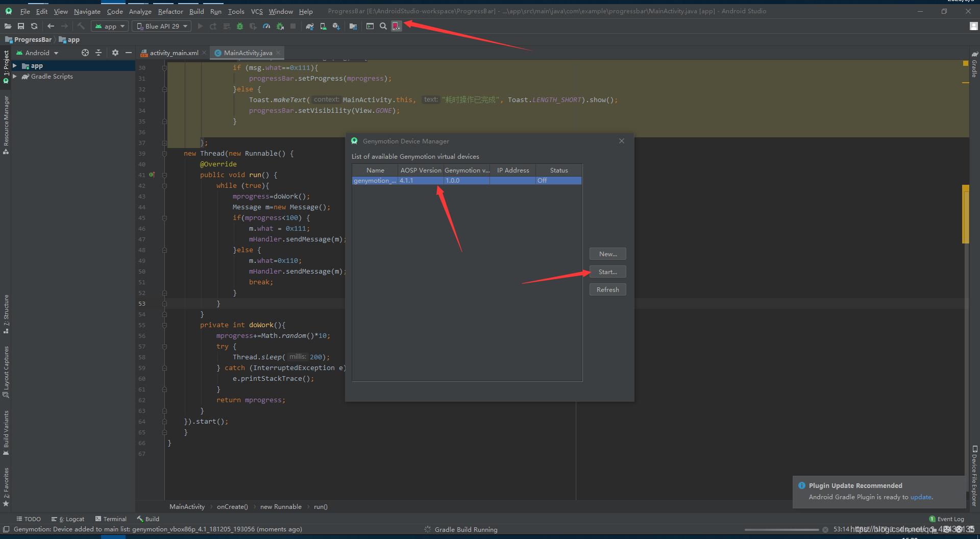Click the Sync/reload from disk icon
The image size is (980, 539).
click(34, 26)
